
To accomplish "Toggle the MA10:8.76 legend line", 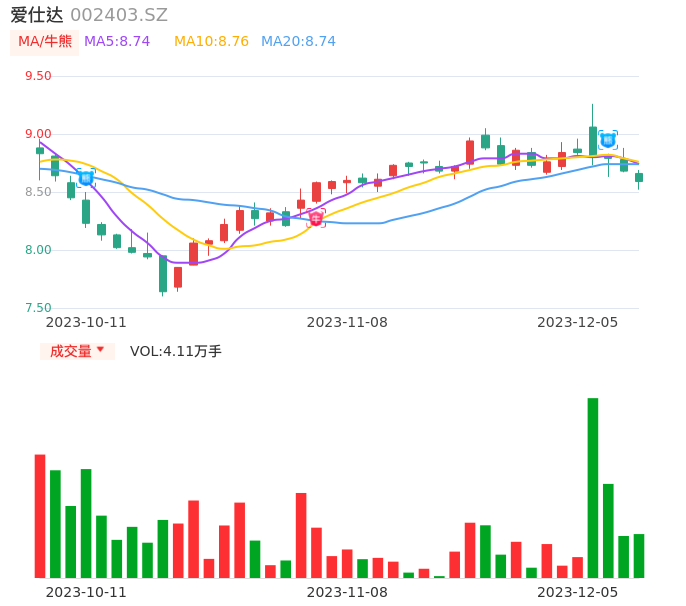I will [x=211, y=42].
